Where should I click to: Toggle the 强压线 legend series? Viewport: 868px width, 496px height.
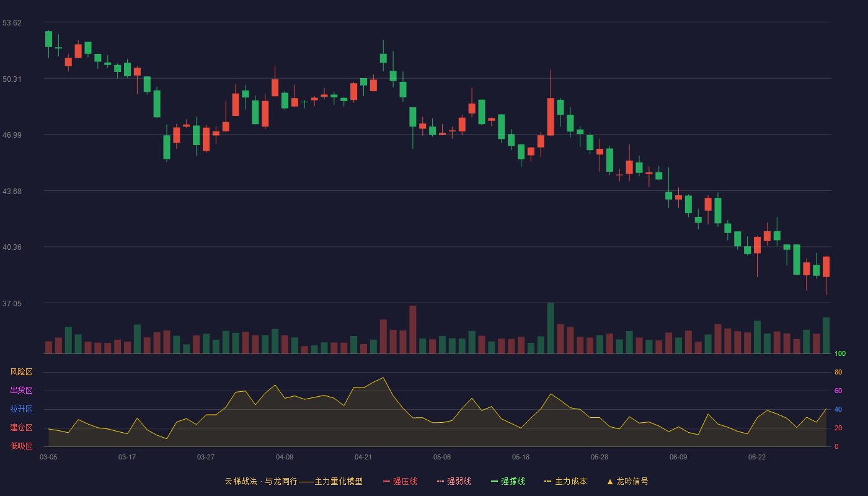[x=400, y=481]
